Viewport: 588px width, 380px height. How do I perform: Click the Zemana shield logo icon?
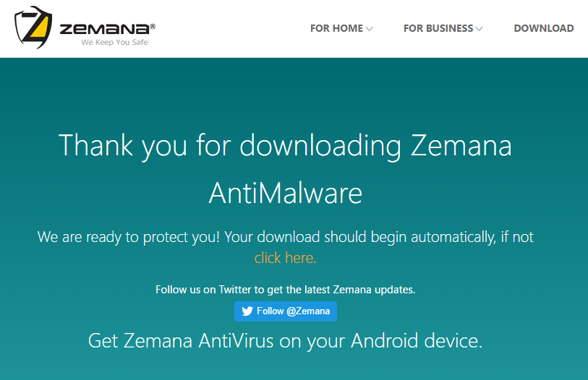pos(33,27)
